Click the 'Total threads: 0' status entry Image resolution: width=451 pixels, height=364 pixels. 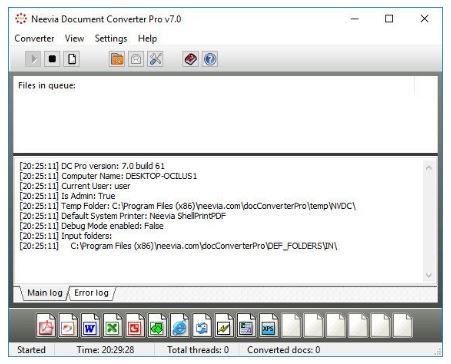click(198, 350)
